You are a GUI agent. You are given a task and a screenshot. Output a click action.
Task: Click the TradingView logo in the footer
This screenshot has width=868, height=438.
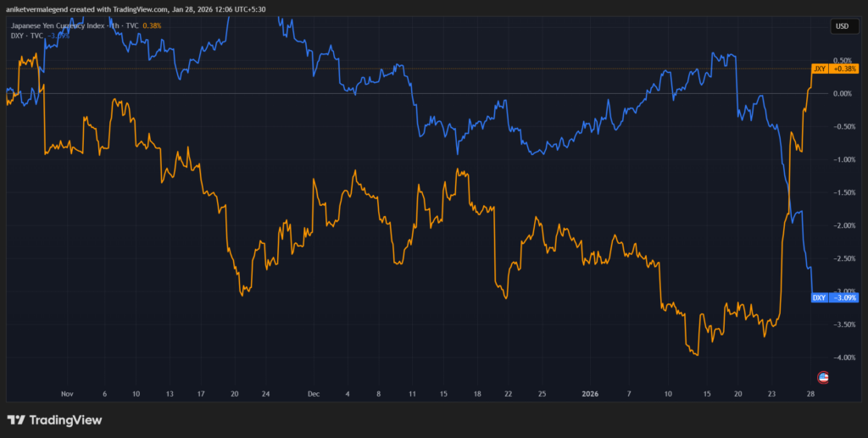(x=54, y=420)
